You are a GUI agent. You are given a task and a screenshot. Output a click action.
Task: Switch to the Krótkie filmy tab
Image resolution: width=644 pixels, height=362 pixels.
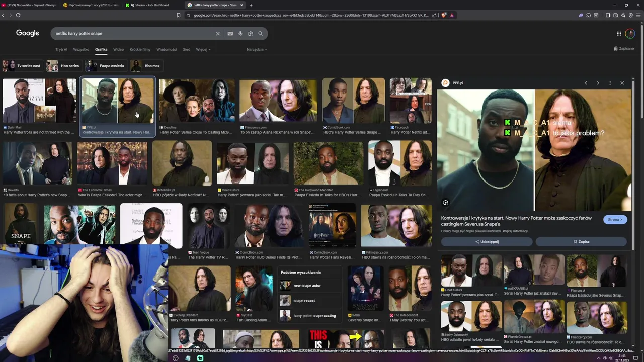point(140,49)
